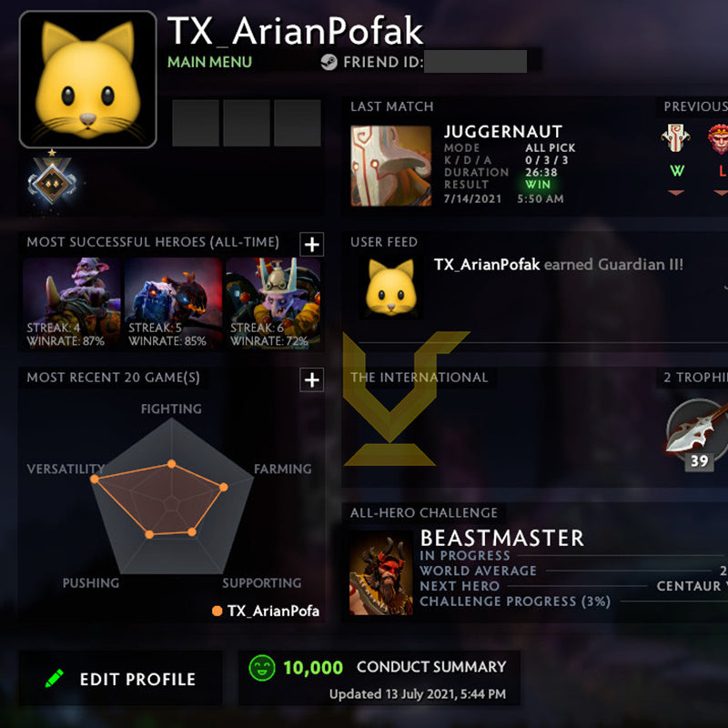Click the first empty featured hero slot
The height and width of the screenshot is (728, 728).
click(x=196, y=123)
